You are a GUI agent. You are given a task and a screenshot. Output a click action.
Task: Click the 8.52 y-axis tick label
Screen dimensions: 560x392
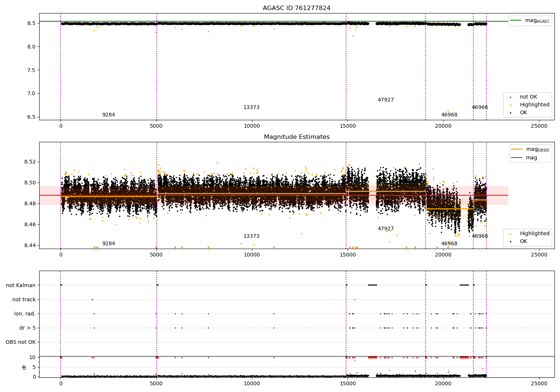pyautogui.click(x=30, y=162)
